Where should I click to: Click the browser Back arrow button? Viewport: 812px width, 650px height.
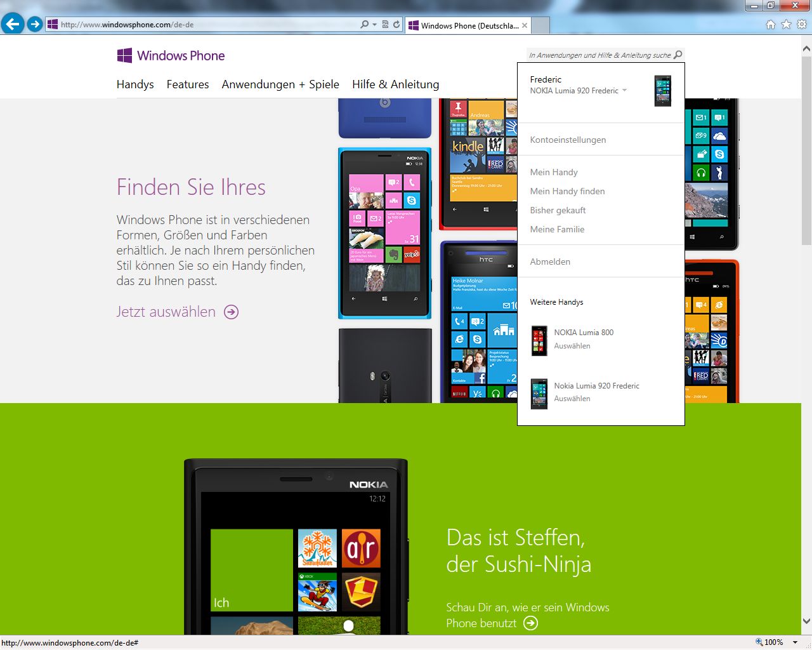coord(13,24)
